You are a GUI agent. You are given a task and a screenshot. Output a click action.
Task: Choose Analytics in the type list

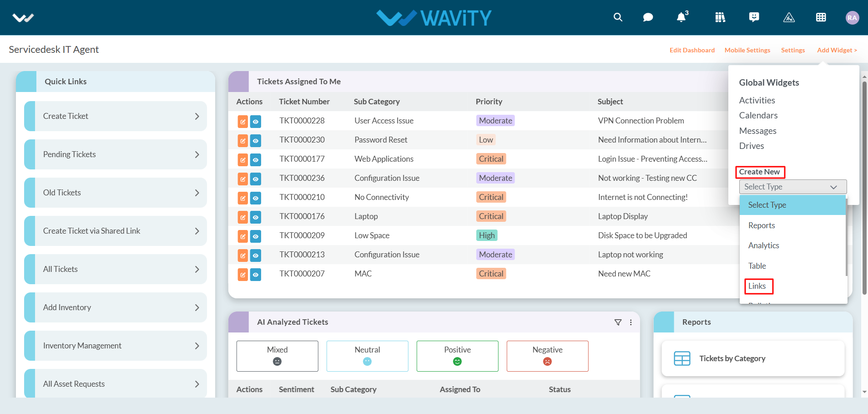click(x=792, y=245)
